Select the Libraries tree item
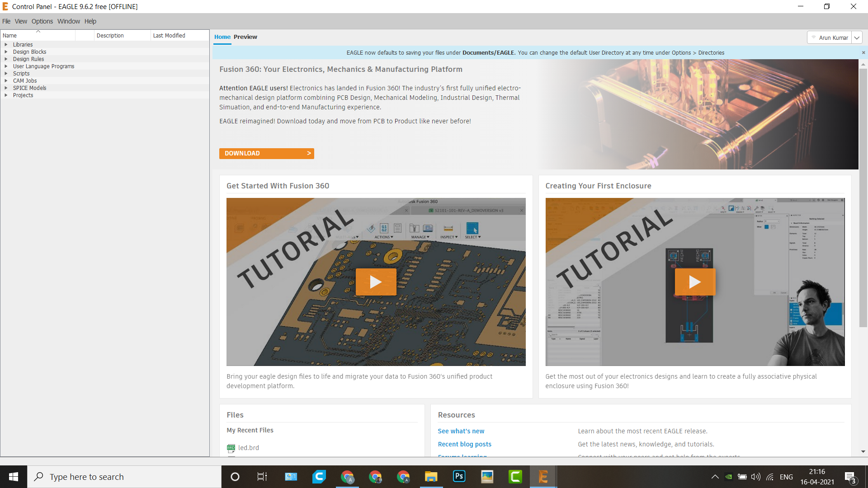This screenshot has height=488, width=868. click(23, 45)
